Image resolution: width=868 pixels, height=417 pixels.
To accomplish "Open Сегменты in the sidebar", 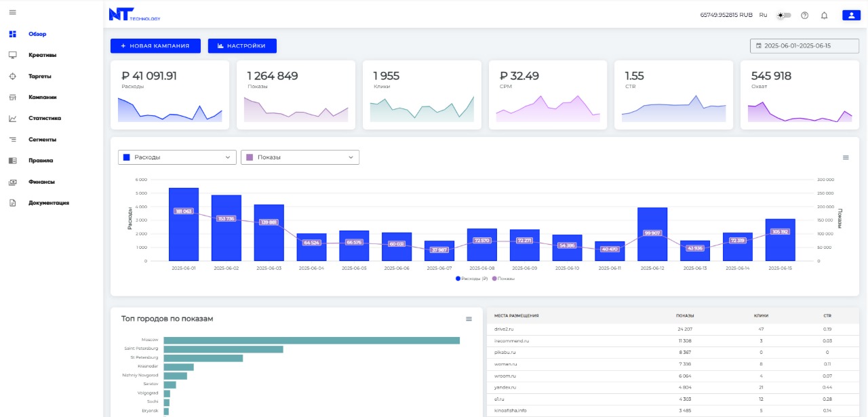I will (x=42, y=140).
